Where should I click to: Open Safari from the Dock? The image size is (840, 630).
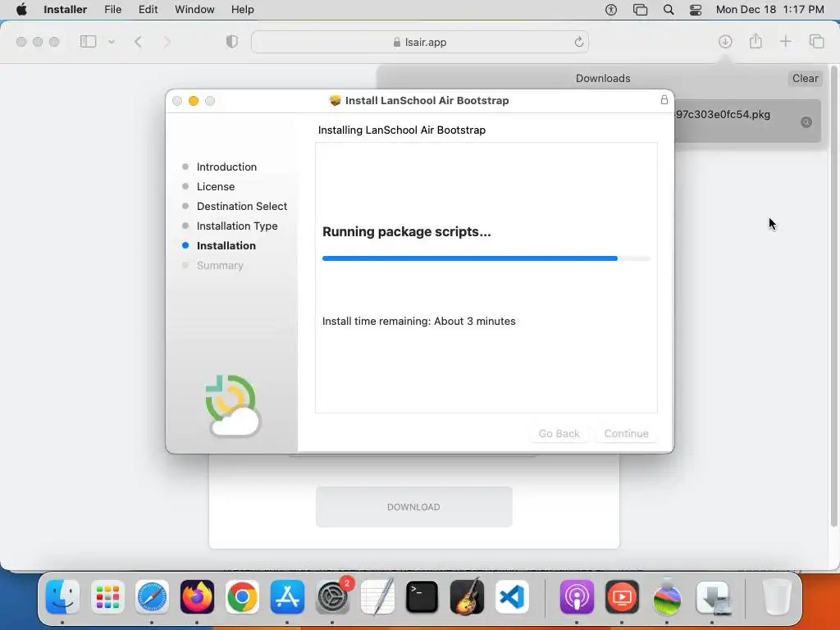[x=152, y=596]
